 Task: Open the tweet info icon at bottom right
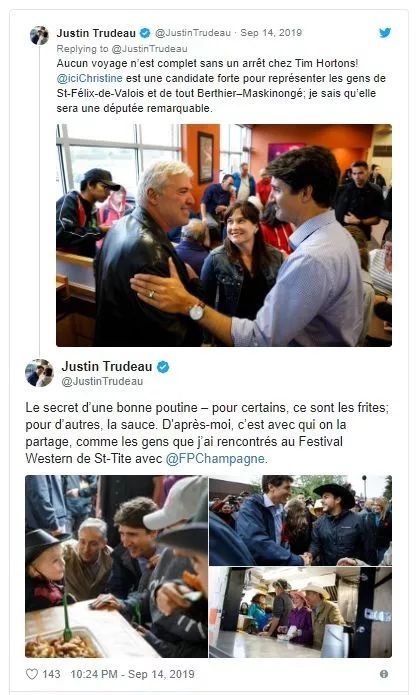pos(384,674)
